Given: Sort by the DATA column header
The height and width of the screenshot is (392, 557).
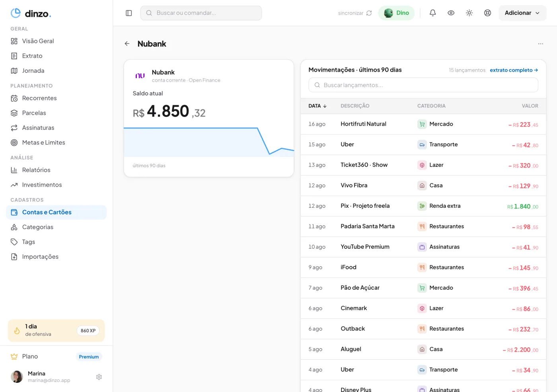Looking at the screenshot, I should 317,106.
